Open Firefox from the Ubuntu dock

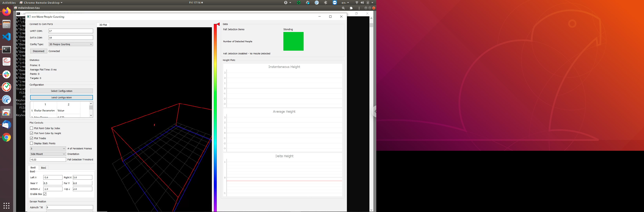6,12
